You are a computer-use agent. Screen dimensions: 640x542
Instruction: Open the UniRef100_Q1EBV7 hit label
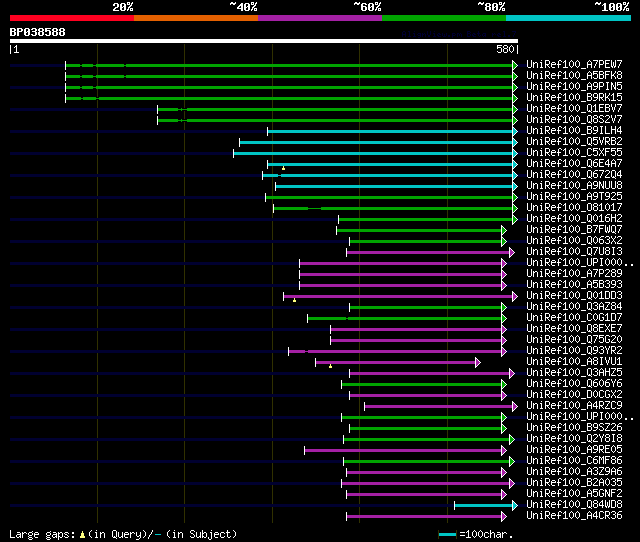click(574, 109)
